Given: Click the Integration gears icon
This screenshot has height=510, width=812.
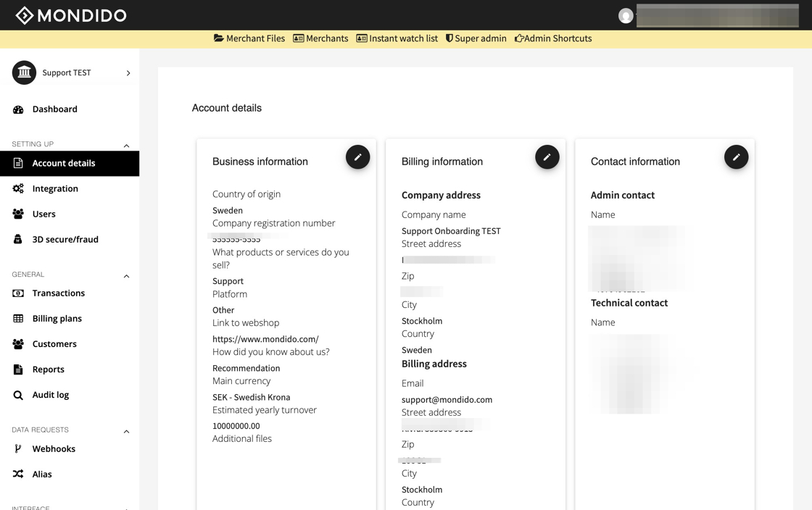Looking at the screenshot, I should [x=18, y=188].
